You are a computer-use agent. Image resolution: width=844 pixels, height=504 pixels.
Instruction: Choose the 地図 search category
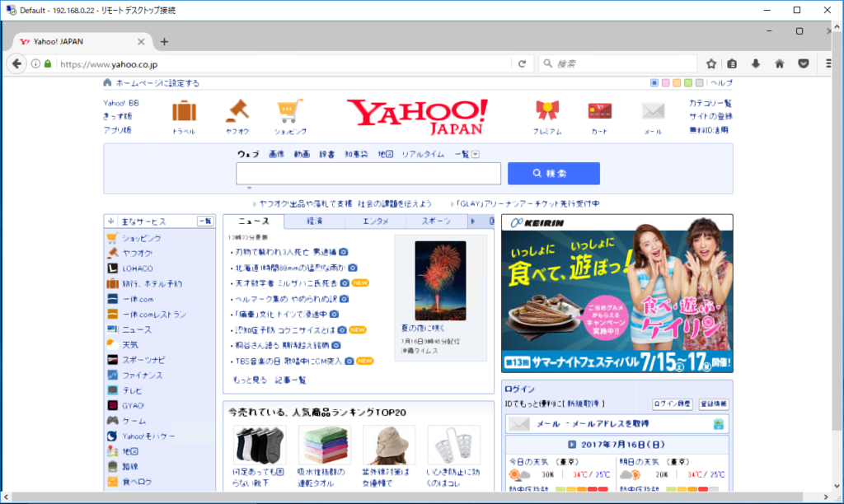[386, 154]
